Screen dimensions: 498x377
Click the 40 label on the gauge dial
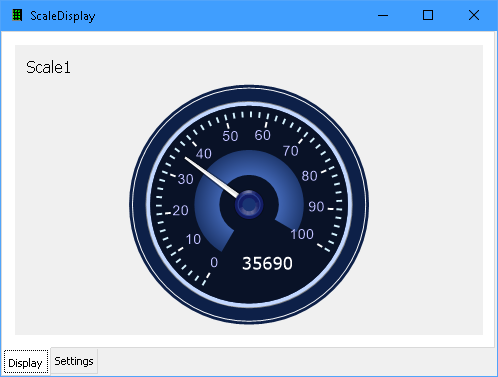point(204,154)
